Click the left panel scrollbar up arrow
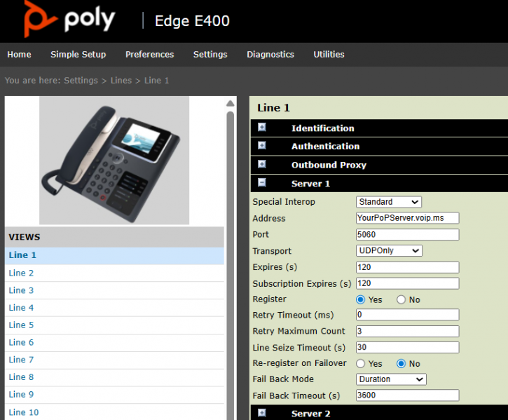The width and height of the screenshot is (508, 420). (x=231, y=104)
